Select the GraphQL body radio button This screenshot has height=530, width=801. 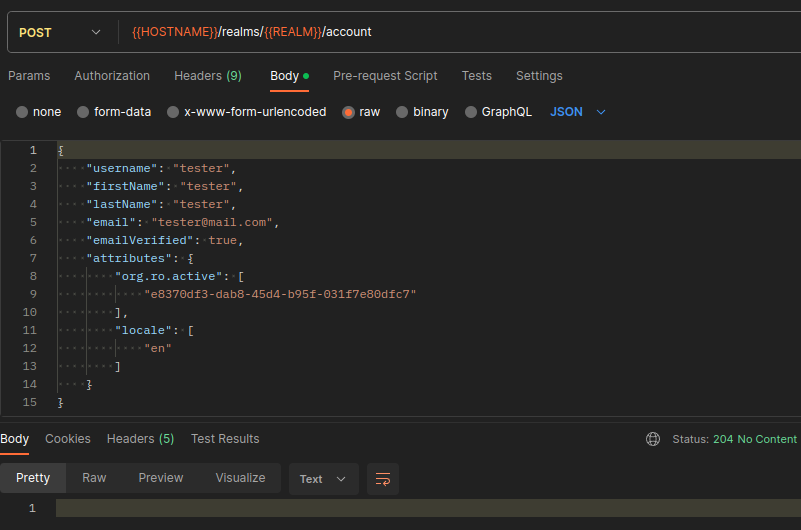click(471, 112)
